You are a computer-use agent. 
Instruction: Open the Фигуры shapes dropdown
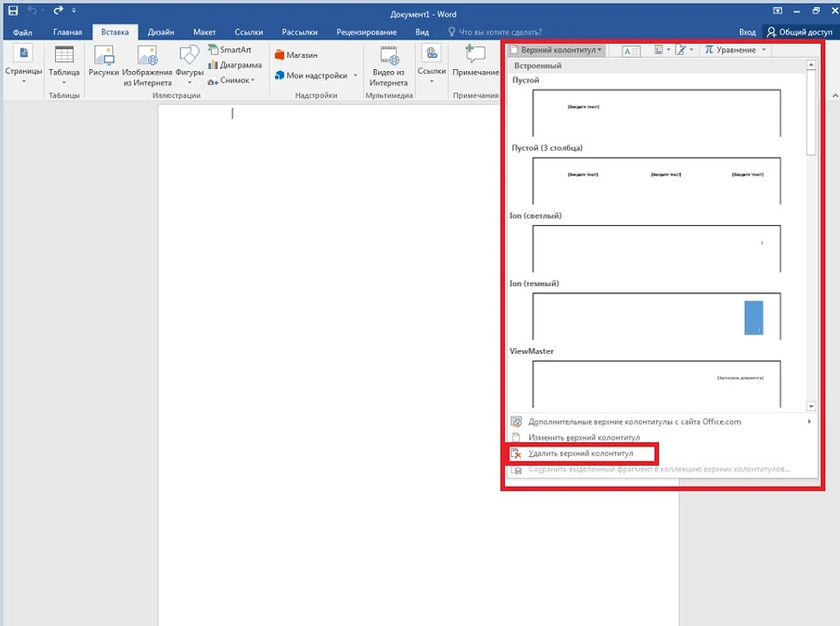click(189, 65)
